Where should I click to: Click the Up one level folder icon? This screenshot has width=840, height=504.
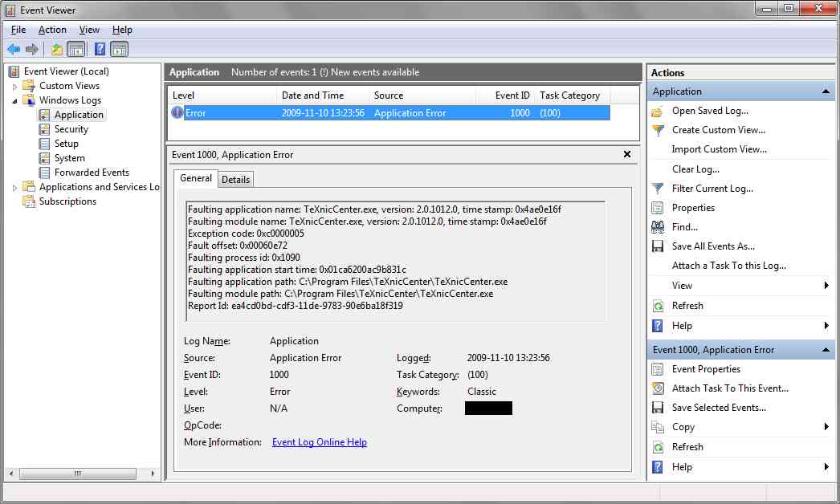pyautogui.click(x=57, y=50)
